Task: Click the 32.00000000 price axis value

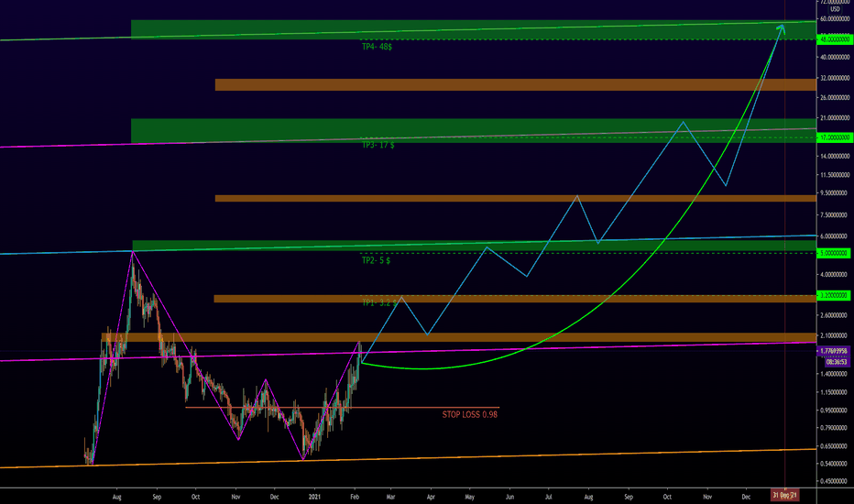Action: (835, 78)
